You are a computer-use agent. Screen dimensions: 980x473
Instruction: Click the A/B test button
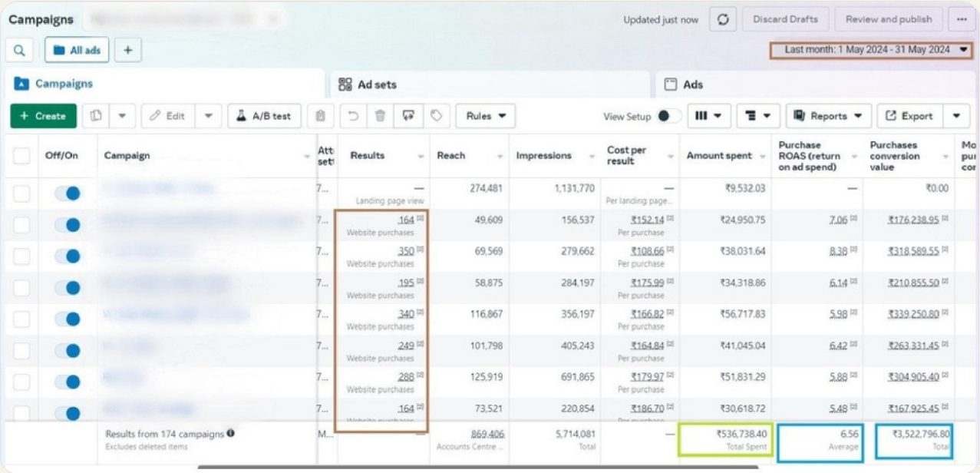point(264,116)
